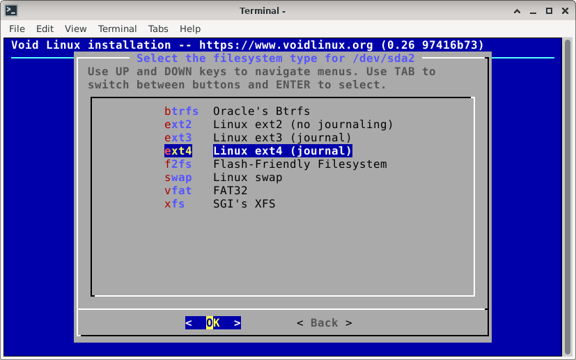Open the File menu
Image resolution: width=576 pixels, height=360 pixels.
[17, 29]
